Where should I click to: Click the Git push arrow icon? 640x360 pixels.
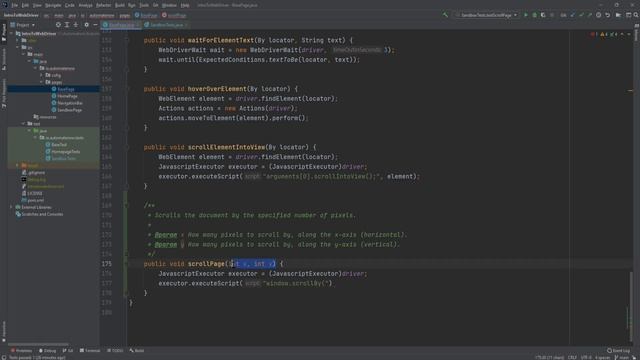589,15
